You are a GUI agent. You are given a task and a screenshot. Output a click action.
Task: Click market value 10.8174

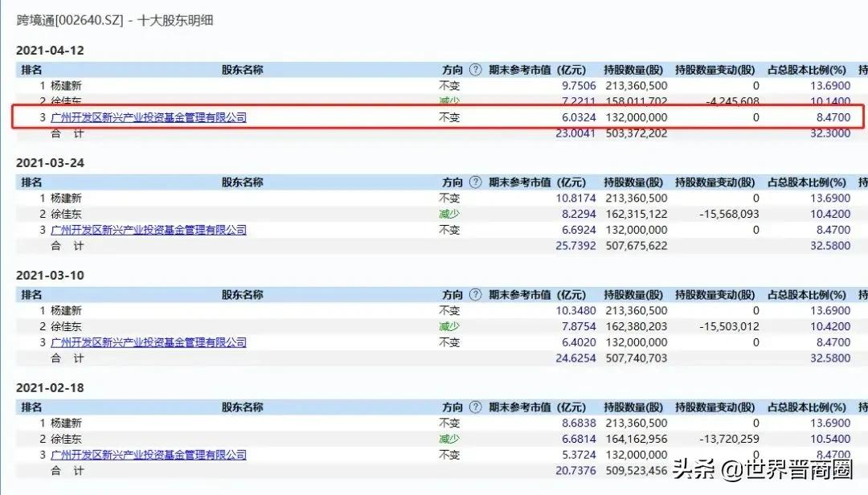pos(575,198)
